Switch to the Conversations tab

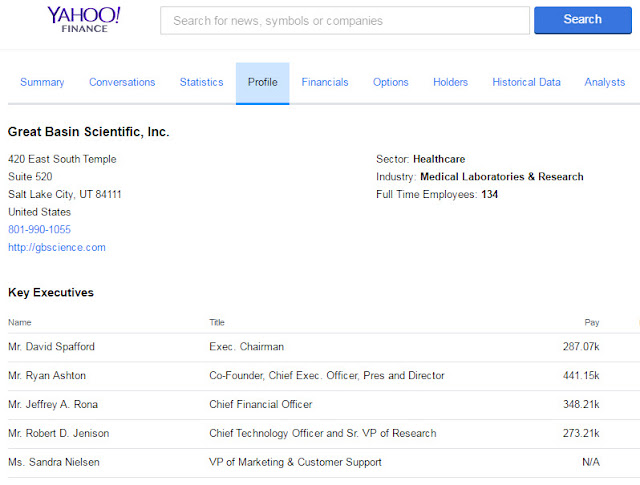[x=122, y=82]
